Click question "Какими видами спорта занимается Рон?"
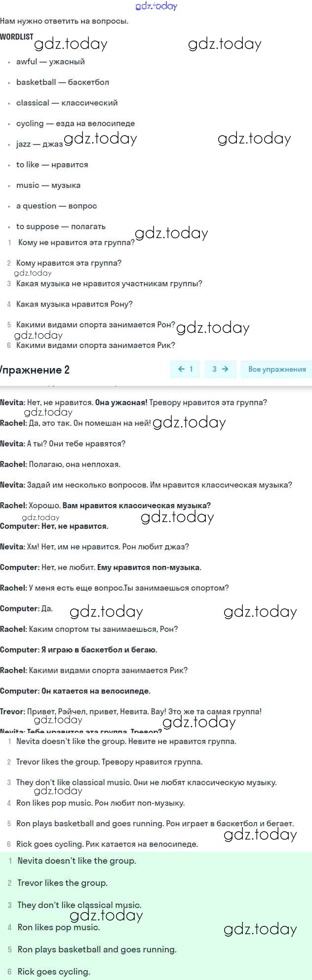Screen dimensions: 312x980 coord(95,325)
